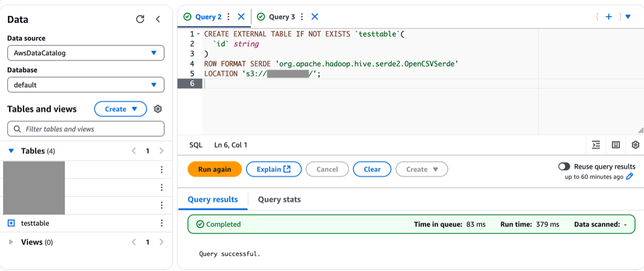Open actions menu for testtable
The width and height of the screenshot is (644, 271).
pyautogui.click(x=162, y=223)
